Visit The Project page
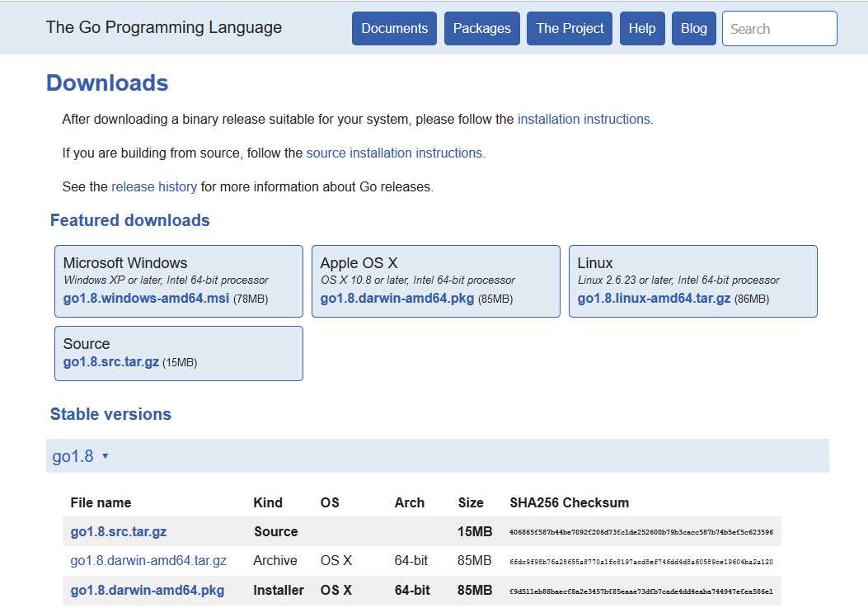Image resolution: width=868 pixels, height=608 pixels. (569, 28)
